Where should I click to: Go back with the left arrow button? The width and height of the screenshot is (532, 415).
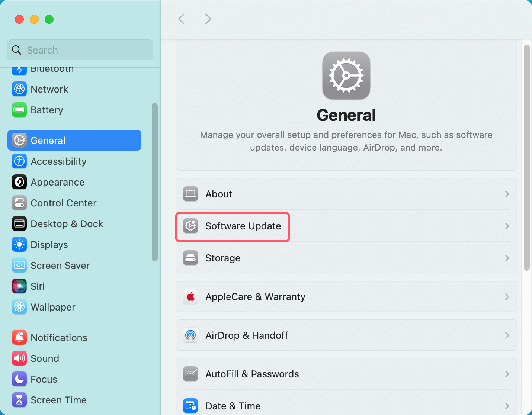point(182,19)
